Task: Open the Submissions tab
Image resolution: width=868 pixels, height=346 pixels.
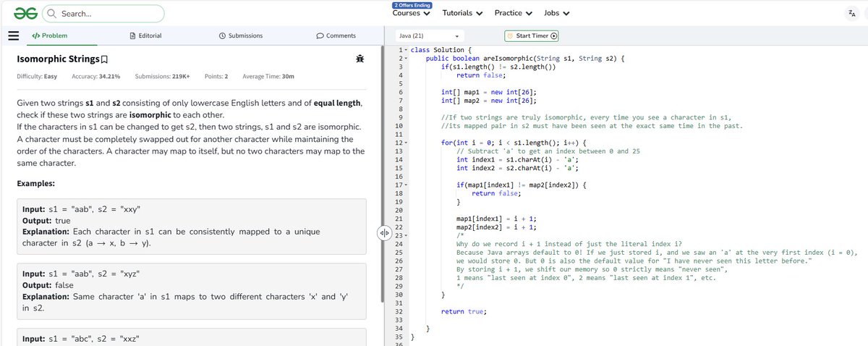Action: pos(240,35)
